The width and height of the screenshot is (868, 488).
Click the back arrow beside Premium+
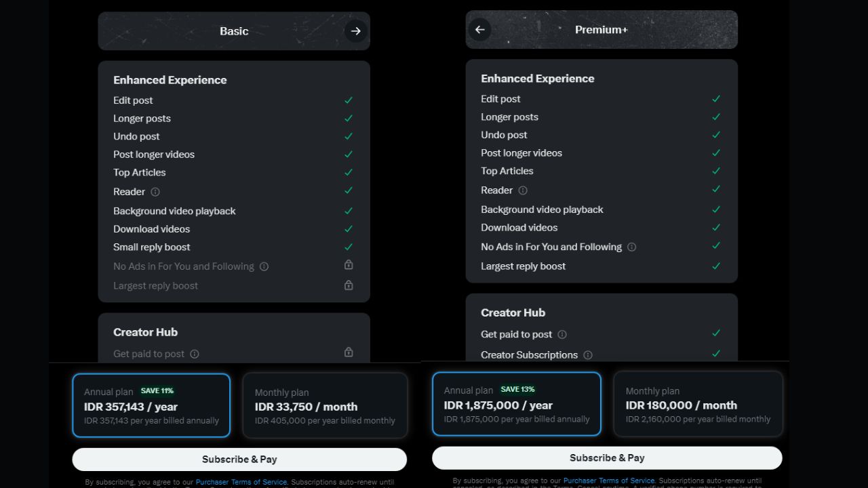click(479, 29)
